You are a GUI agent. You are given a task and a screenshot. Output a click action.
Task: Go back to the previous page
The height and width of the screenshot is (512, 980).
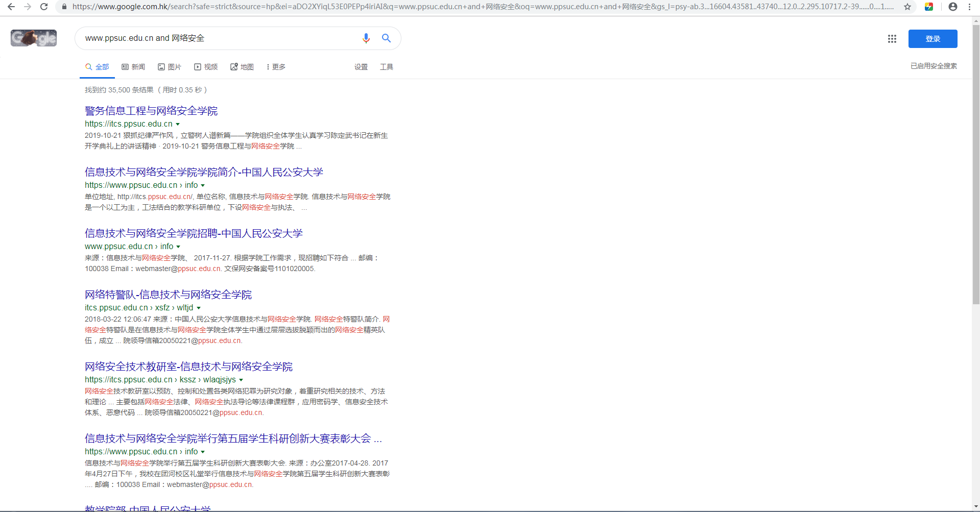pyautogui.click(x=11, y=7)
